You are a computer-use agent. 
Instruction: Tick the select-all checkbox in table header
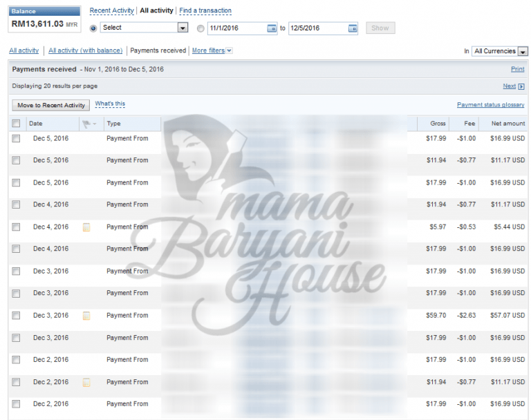click(16, 124)
